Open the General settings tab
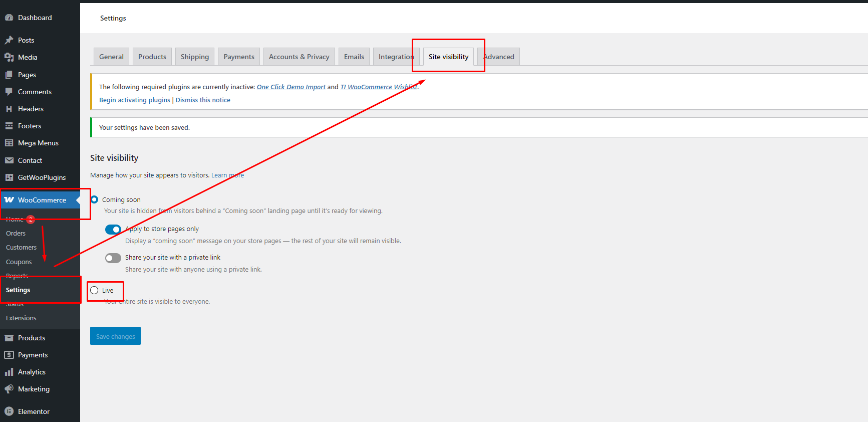The width and height of the screenshot is (868, 422). tap(111, 57)
